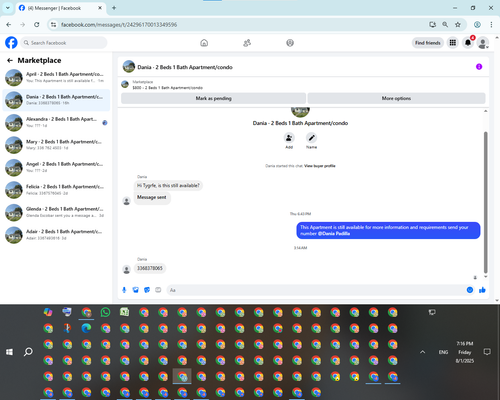Open Mary's apartment conversation
The image size is (500, 400).
click(x=56, y=145)
